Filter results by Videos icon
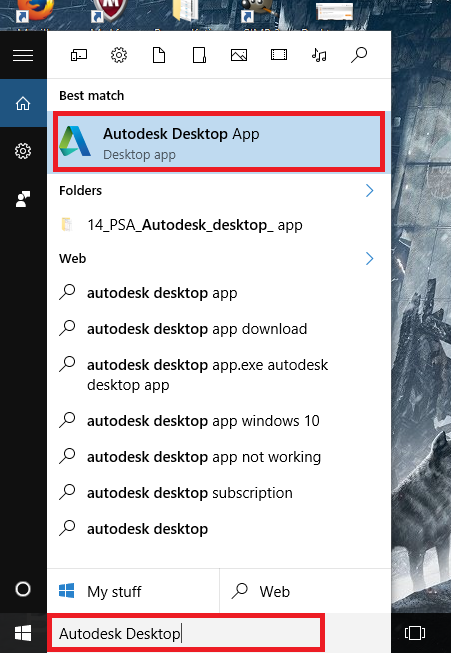The height and width of the screenshot is (653, 451). pos(279,55)
